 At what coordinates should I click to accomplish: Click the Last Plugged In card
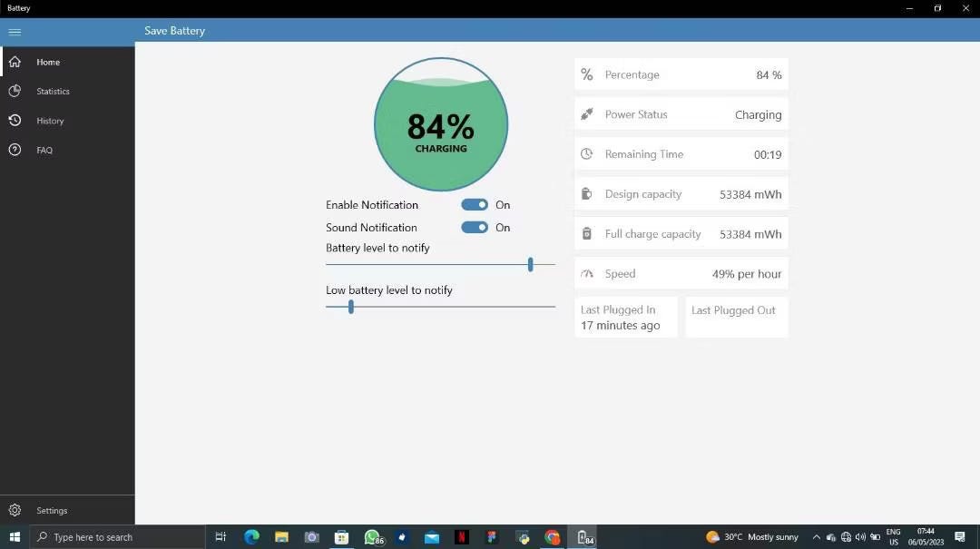[x=625, y=317]
